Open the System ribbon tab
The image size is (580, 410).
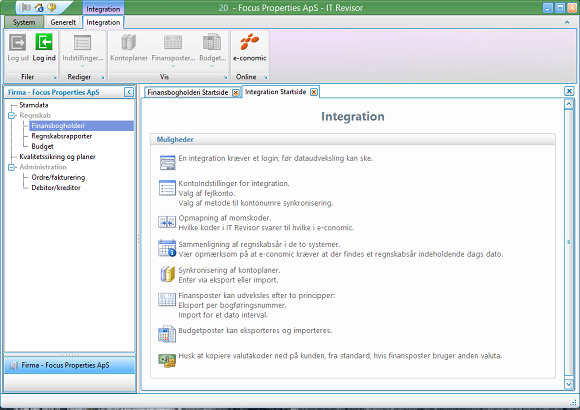click(24, 22)
